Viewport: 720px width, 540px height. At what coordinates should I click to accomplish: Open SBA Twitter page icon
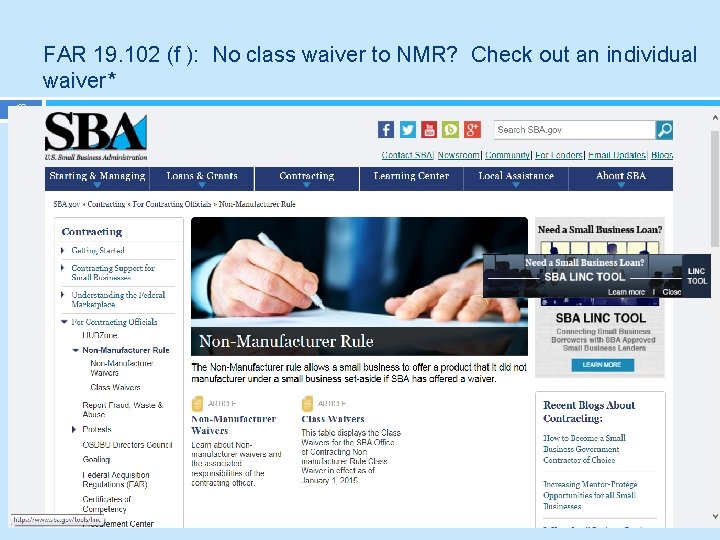[x=407, y=130]
